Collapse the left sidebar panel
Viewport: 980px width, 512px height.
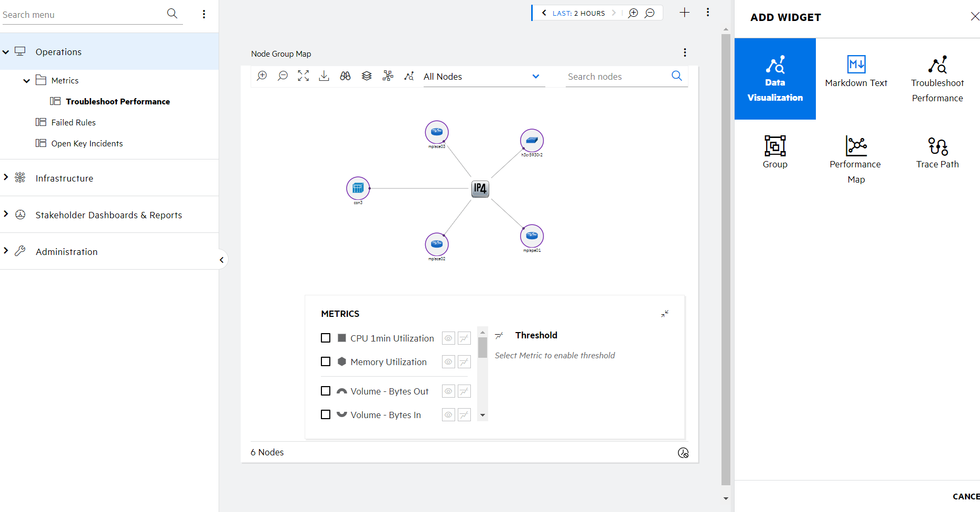(221, 260)
